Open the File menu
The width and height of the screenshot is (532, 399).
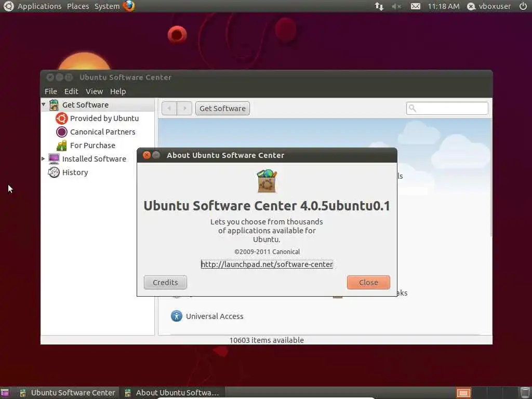click(x=51, y=91)
